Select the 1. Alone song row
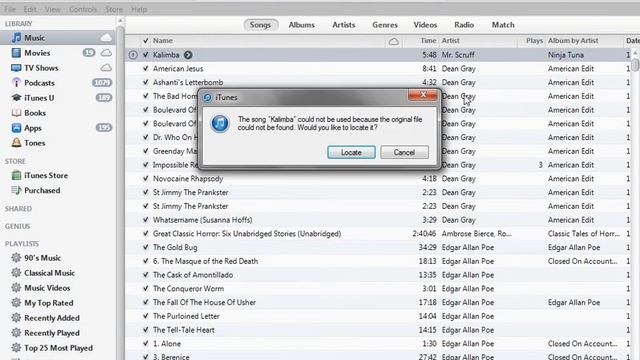Viewport: 640px width, 360px height. (378, 344)
